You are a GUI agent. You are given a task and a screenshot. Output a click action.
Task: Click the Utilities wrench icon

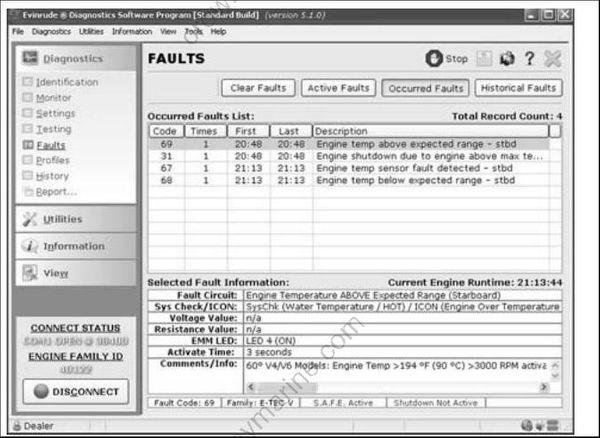pyautogui.click(x=29, y=219)
